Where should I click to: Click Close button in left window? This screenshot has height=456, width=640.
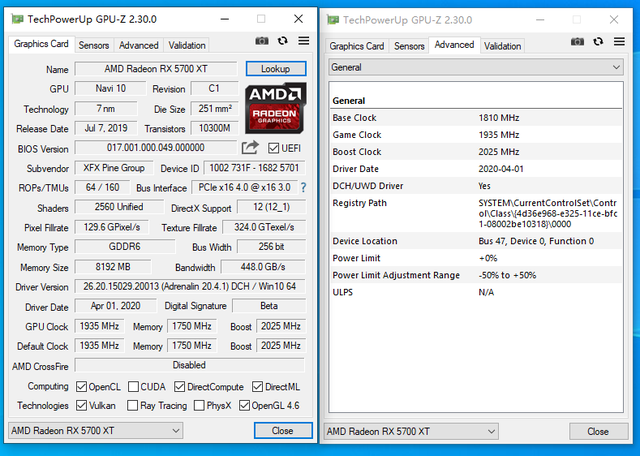click(283, 431)
